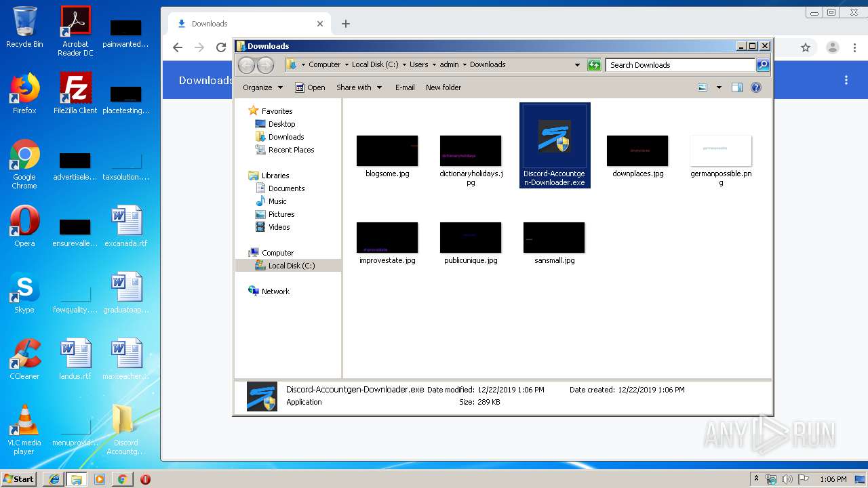This screenshot has height=488, width=868.
Task: Create a New folder
Action: coord(443,87)
